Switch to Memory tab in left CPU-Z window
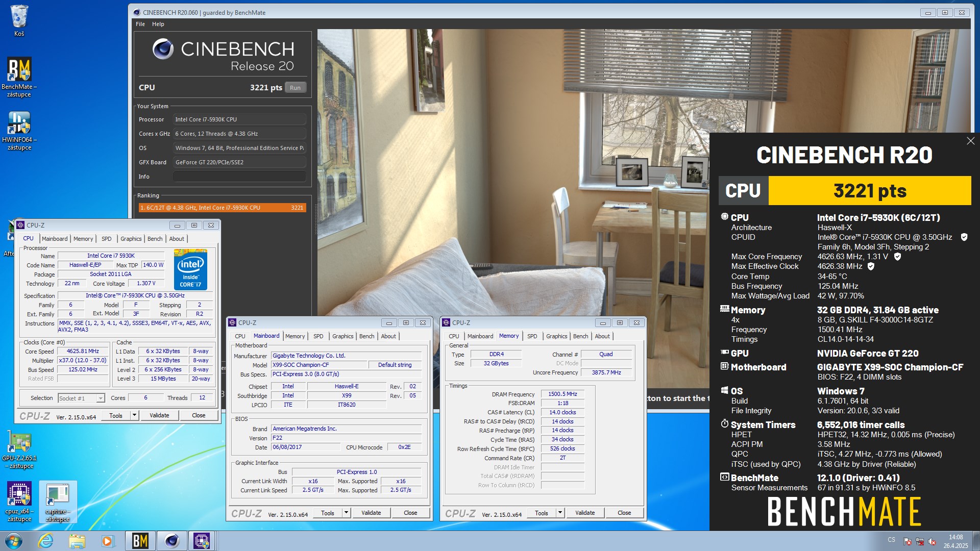Screen dimensions: 980x551 click(83, 239)
